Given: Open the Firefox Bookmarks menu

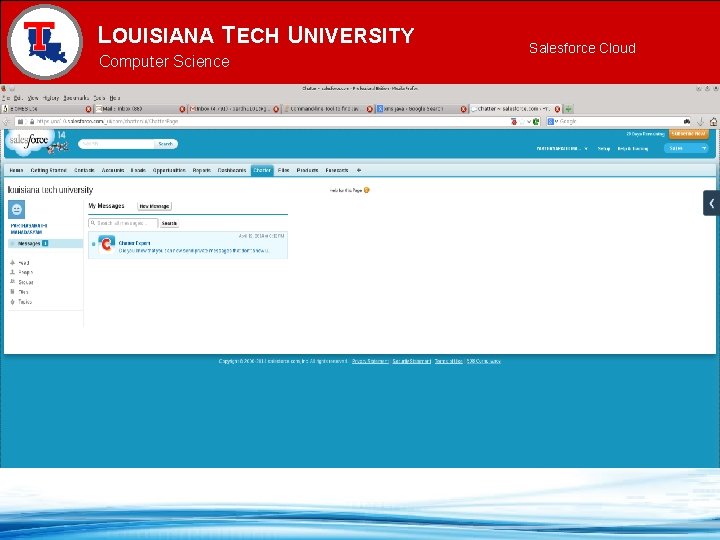Looking at the screenshot, I should point(76,98).
